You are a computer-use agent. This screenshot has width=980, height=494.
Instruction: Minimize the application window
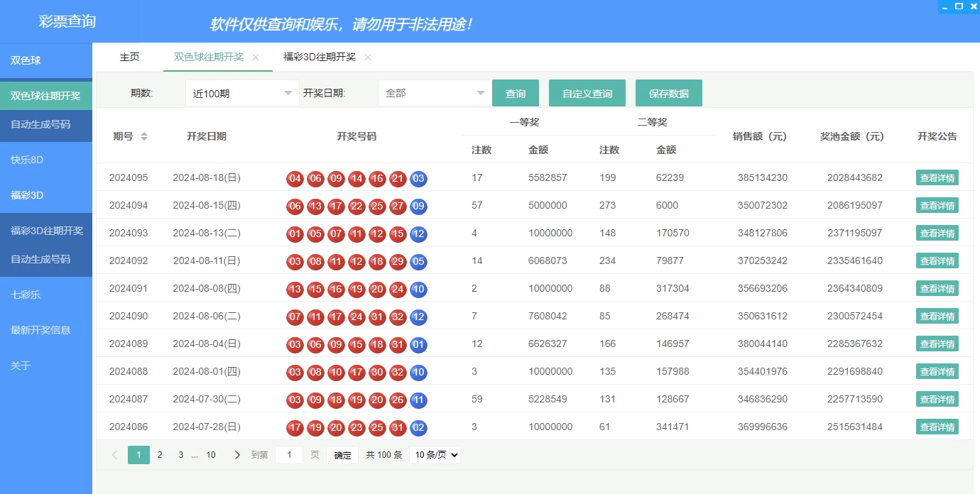944,6
